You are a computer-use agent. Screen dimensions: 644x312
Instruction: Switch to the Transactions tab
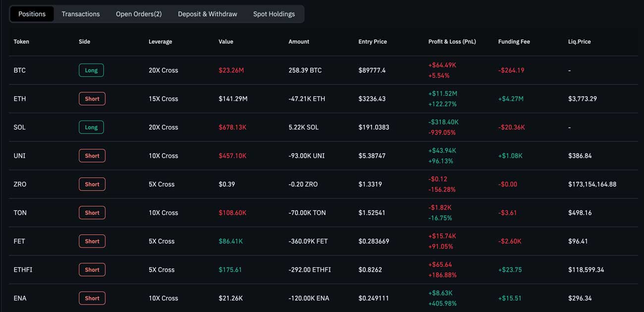pyautogui.click(x=80, y=13)
